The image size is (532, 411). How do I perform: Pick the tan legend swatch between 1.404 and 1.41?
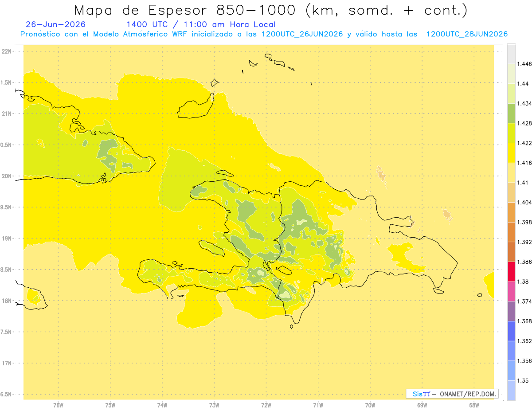511,192
